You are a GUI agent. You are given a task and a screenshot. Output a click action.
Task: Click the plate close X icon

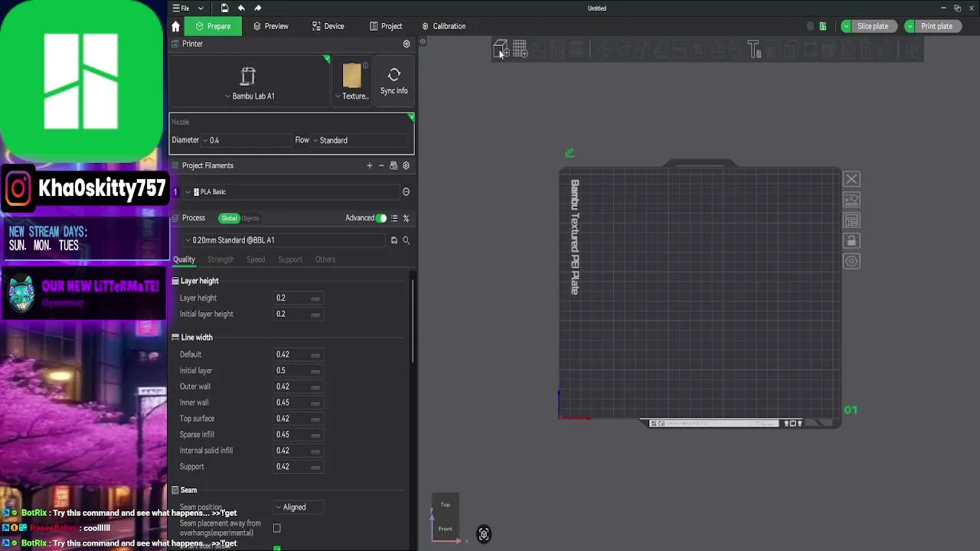click(851, 179)
